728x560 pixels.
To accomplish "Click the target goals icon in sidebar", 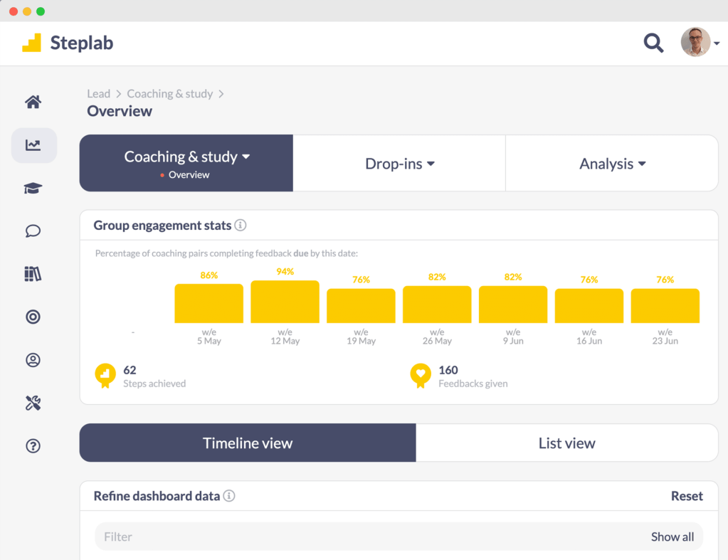I will point(33,317).
